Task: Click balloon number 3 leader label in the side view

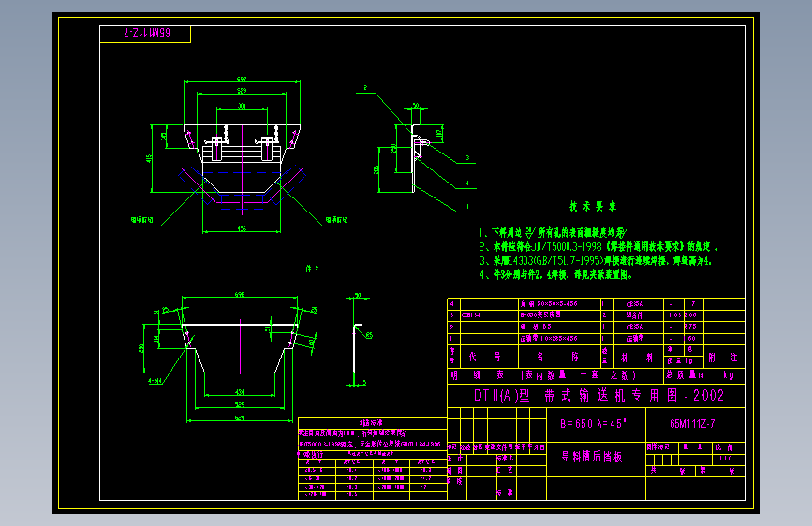Action: click(x=467, y=158)
